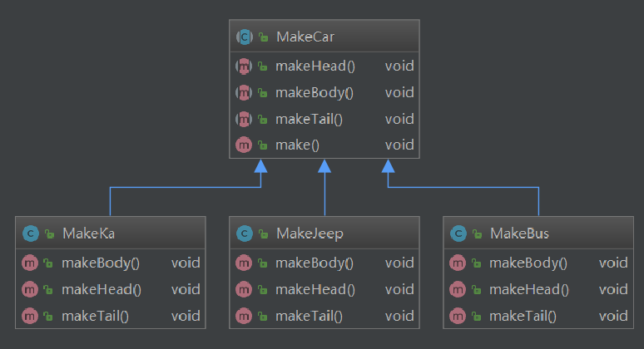
Task: Select makeBody() in the MakeCar class
Action: (x=315, y=92)
